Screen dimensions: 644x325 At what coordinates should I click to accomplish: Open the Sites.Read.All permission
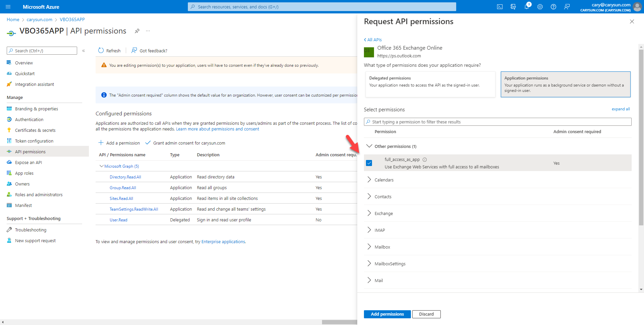(x=121, y=199)
